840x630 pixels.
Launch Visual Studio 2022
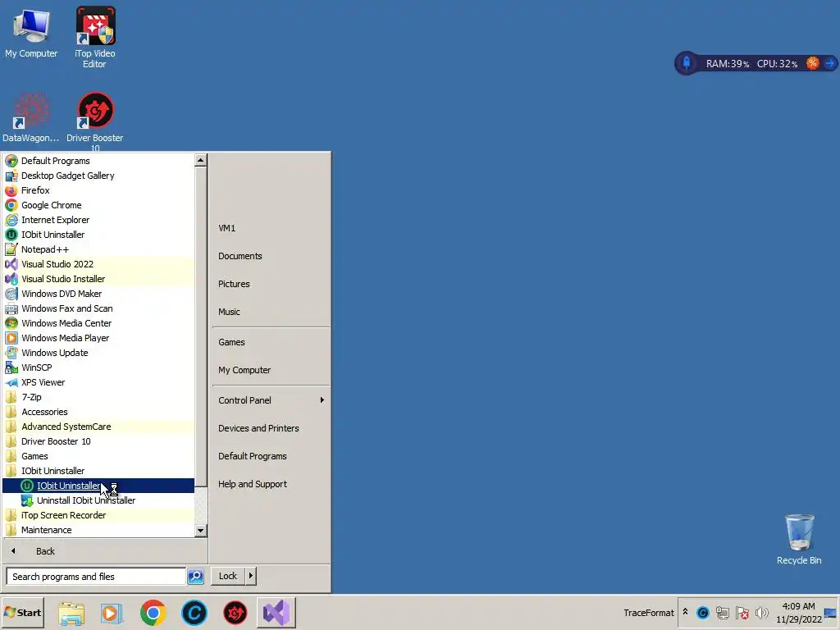click(98, 264)
